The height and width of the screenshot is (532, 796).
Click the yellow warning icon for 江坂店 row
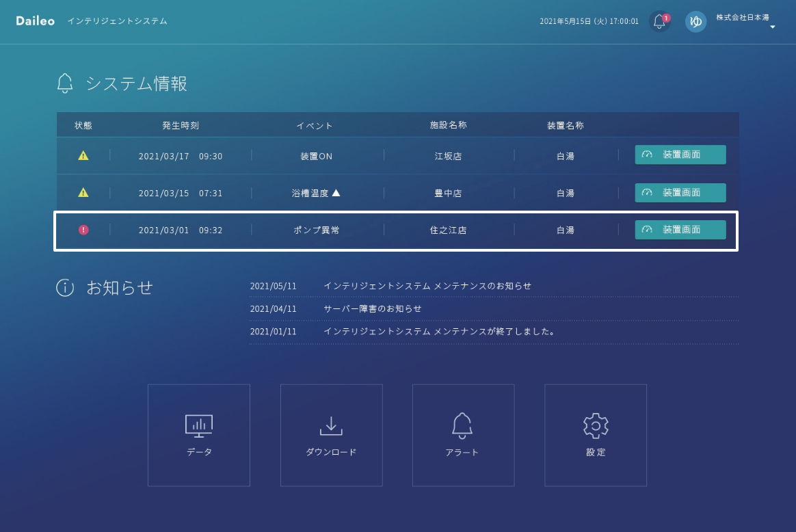pyautogui.click(x=83, y=156)
